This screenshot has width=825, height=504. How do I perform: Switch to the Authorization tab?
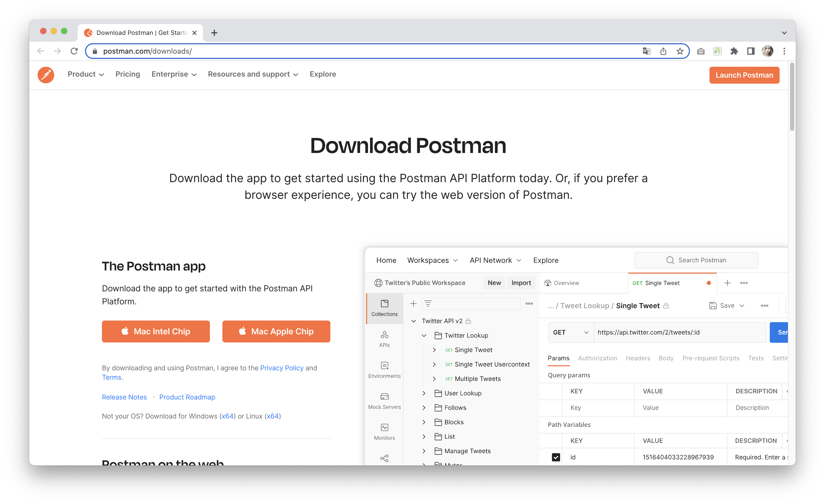[x=597, y=358]
